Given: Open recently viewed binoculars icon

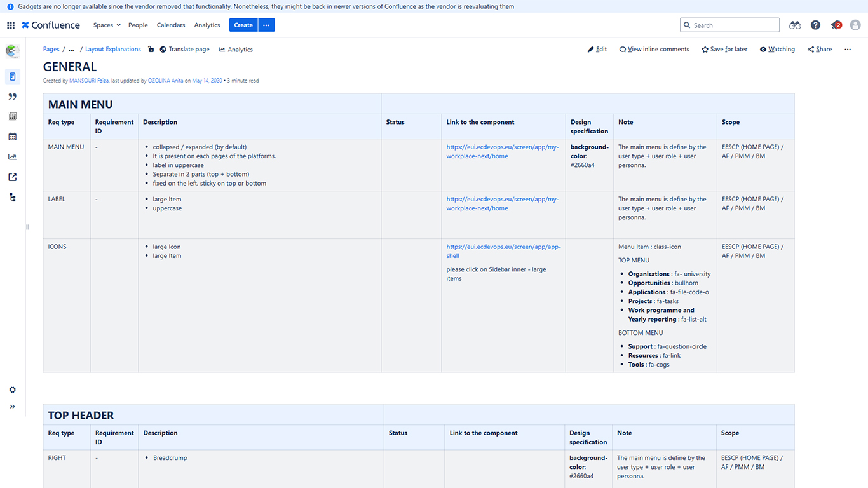Looking at the screenshot, I should tap(795, 25).
